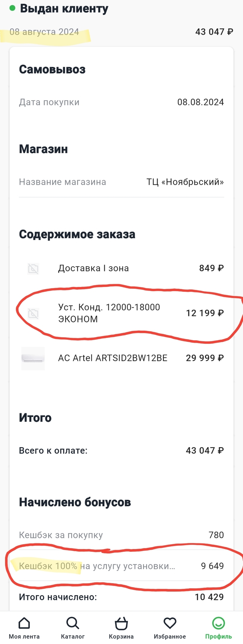Screen dimensions: 243x644
Task: Expand the truncated Кешбэк 100% bonus row
Action: tap(97, 566)
